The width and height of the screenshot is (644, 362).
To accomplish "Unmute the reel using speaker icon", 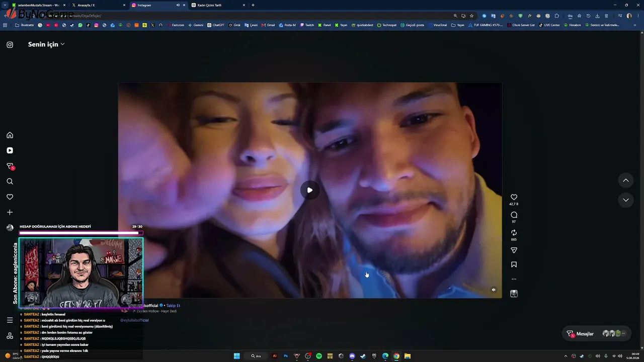I will [x=494, y=290].
